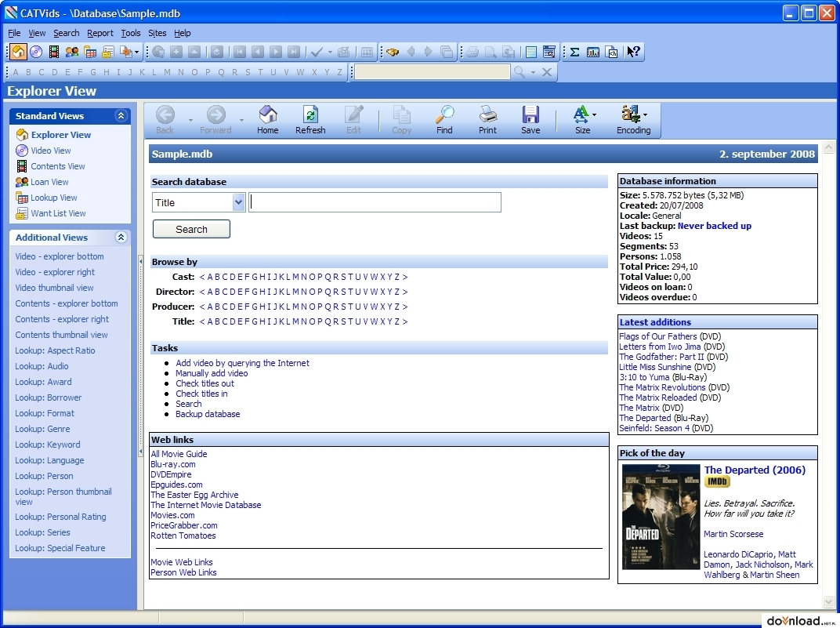Open the Sites menu
The image size is (840, 628).
point(157,33)
